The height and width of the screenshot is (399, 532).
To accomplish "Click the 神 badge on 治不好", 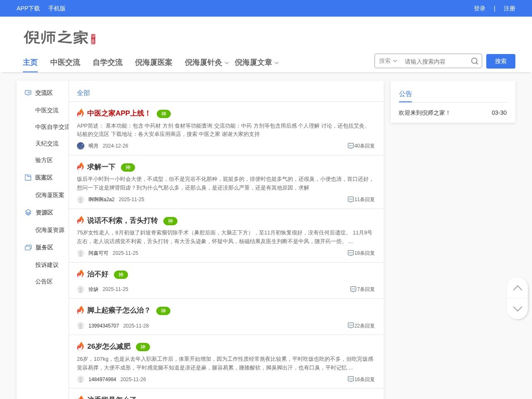I will (121, 275).
